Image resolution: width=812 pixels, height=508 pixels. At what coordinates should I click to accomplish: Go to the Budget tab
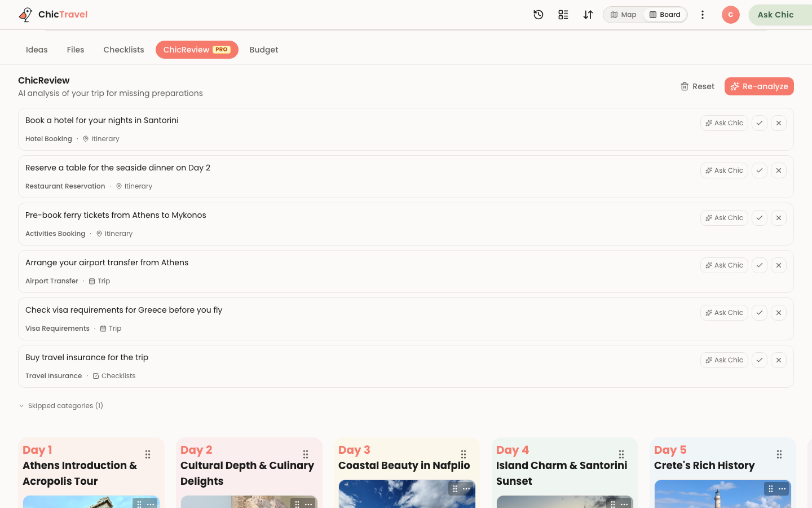click(x=264, y=50)
